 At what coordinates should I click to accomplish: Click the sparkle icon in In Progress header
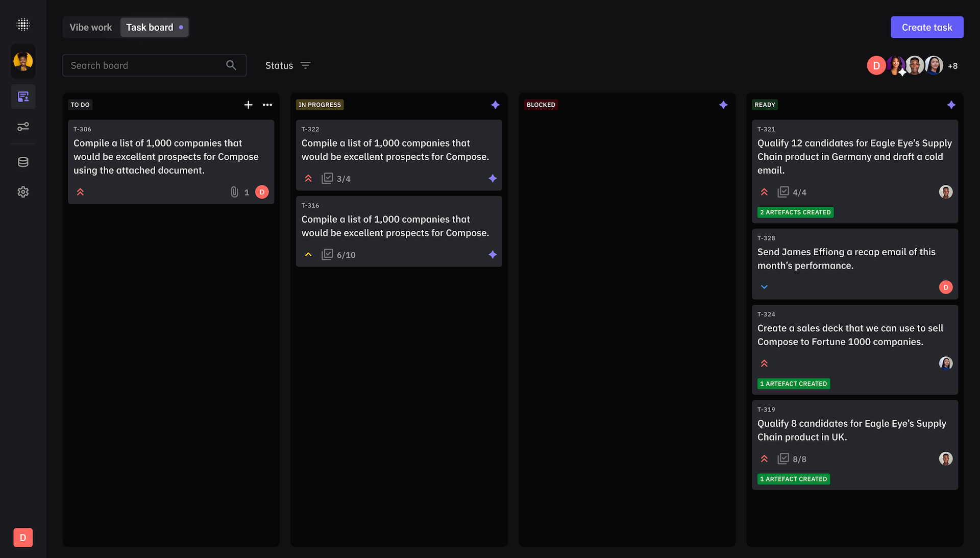pos(495,105)
